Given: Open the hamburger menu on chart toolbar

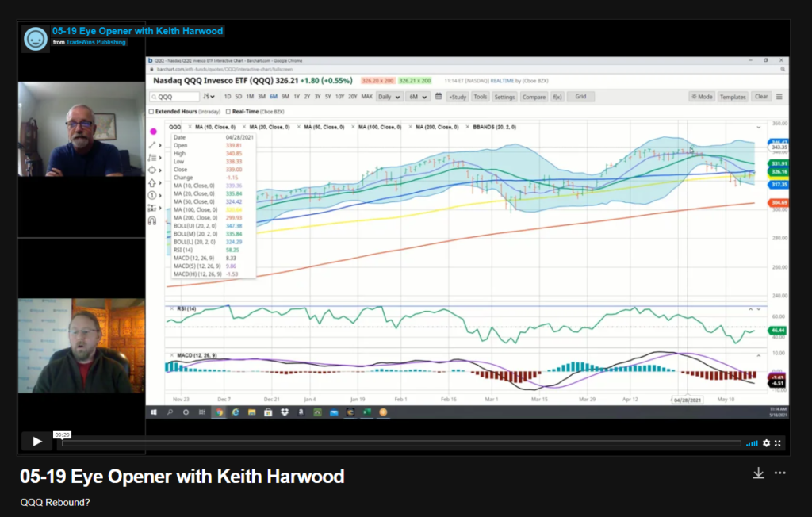Looking at the screenshot, I should (779, 97).
